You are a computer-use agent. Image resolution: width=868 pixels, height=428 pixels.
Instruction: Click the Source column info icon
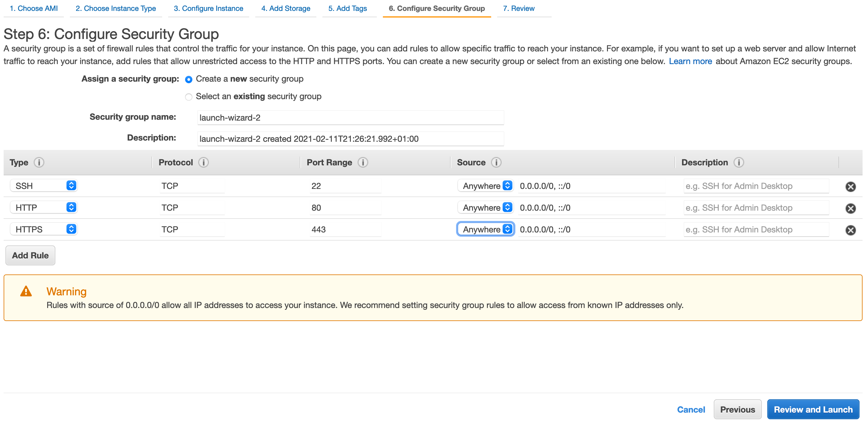point(496,163)
